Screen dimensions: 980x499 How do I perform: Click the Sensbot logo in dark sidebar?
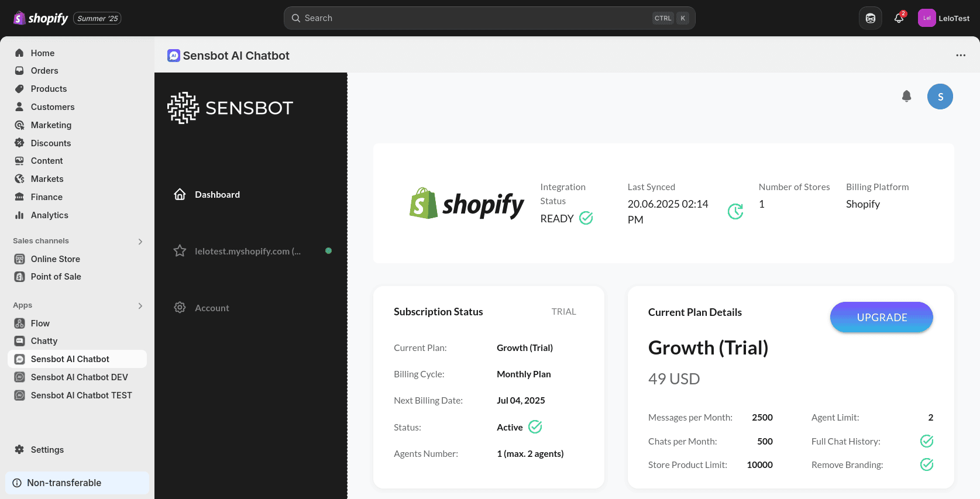click(230, 108)
